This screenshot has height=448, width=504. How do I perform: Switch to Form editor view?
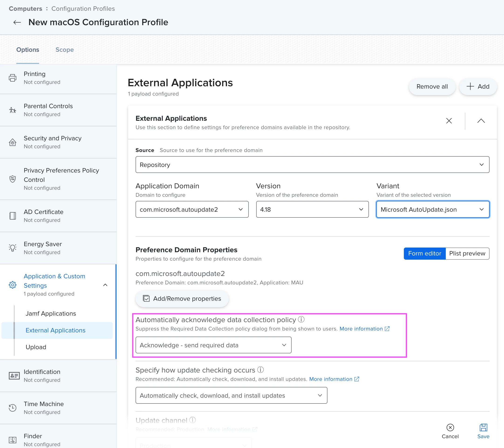click(425, 254)
